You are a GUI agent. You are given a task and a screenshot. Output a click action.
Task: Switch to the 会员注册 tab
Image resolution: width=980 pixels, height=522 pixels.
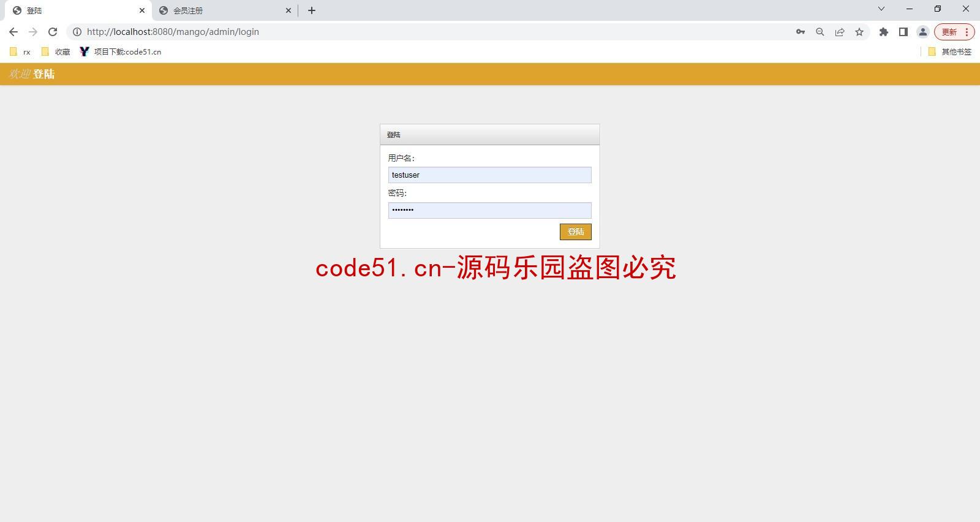(225, 10)
